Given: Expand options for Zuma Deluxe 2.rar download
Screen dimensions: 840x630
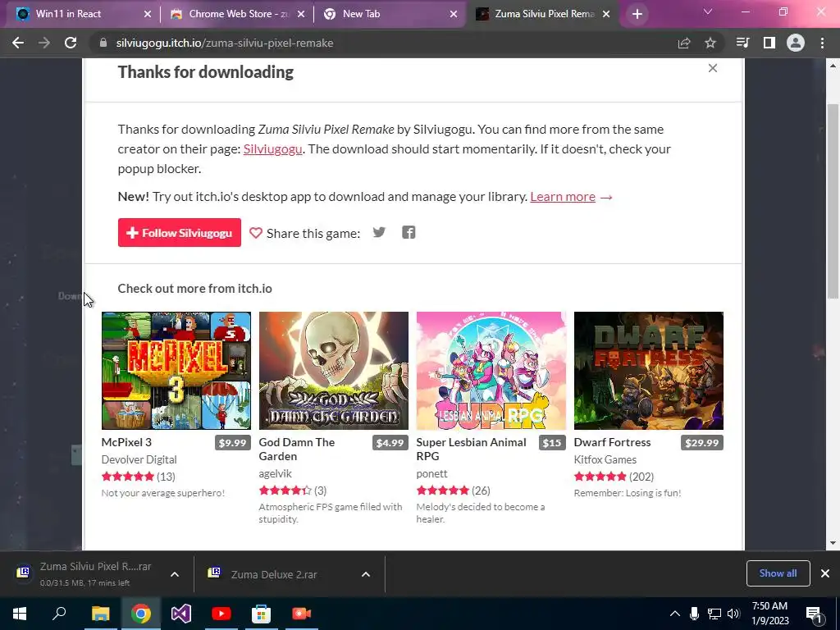Looking at the screenshot, I should (x=366, y=574).
